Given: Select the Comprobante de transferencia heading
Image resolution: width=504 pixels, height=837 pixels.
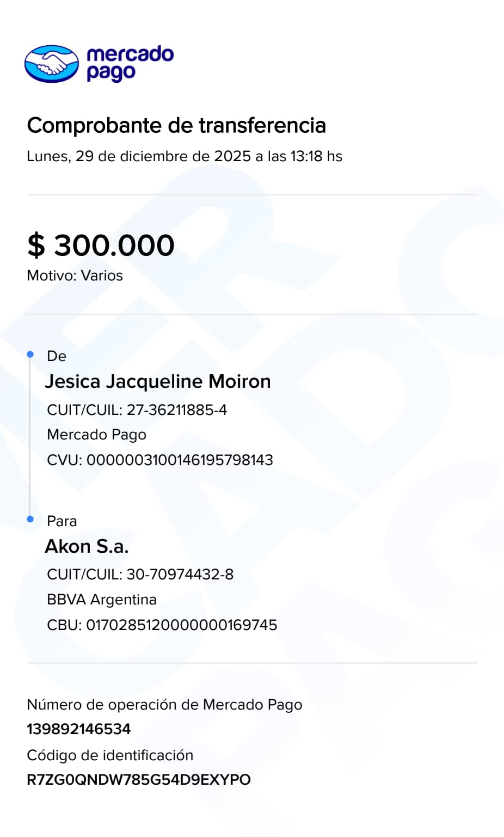Looking at the screenshot, I should pos(176,125).
